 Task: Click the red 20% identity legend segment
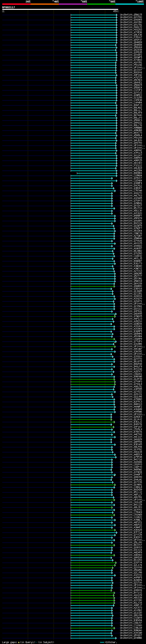16,4
